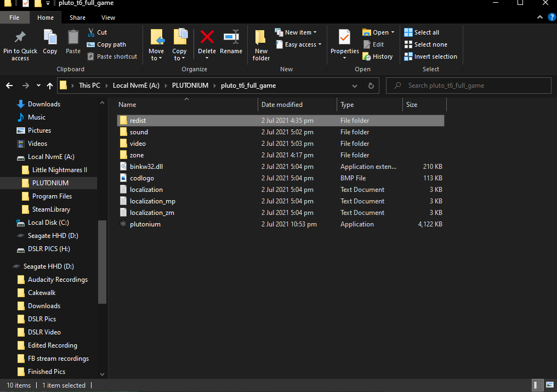Go back with the left arrow
This screenshot has width=557, height=392.
[9, 86]
